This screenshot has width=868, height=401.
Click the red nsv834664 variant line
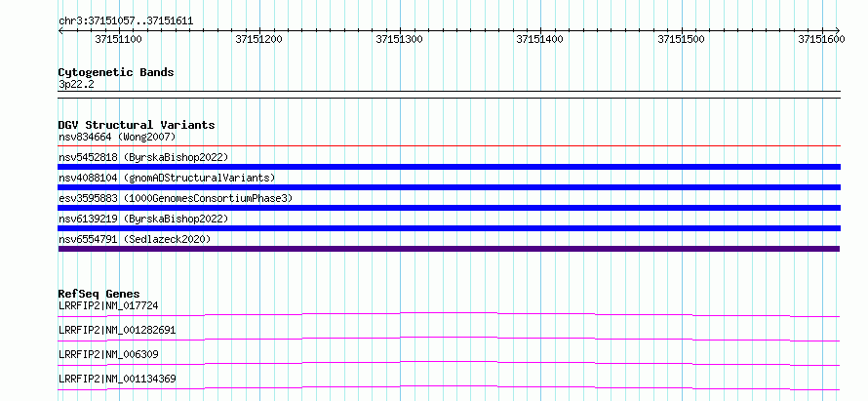coord(450,146)
